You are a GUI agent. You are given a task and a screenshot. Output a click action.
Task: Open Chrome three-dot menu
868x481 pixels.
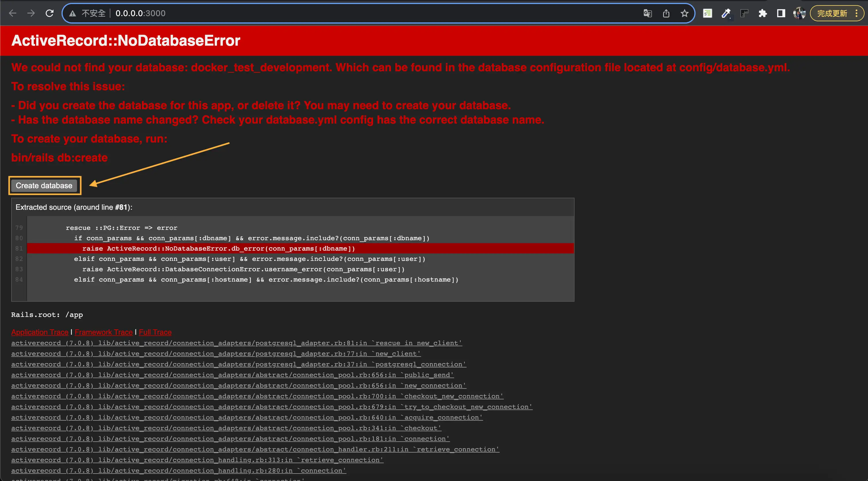click(856, 13)
